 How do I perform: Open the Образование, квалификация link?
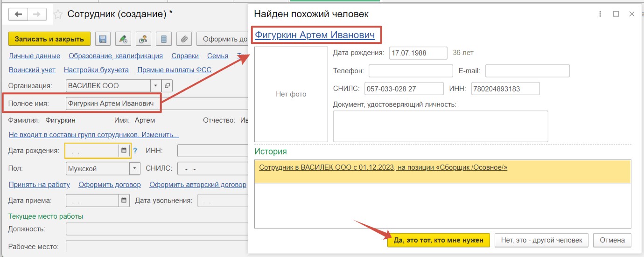tap(116, 56)
